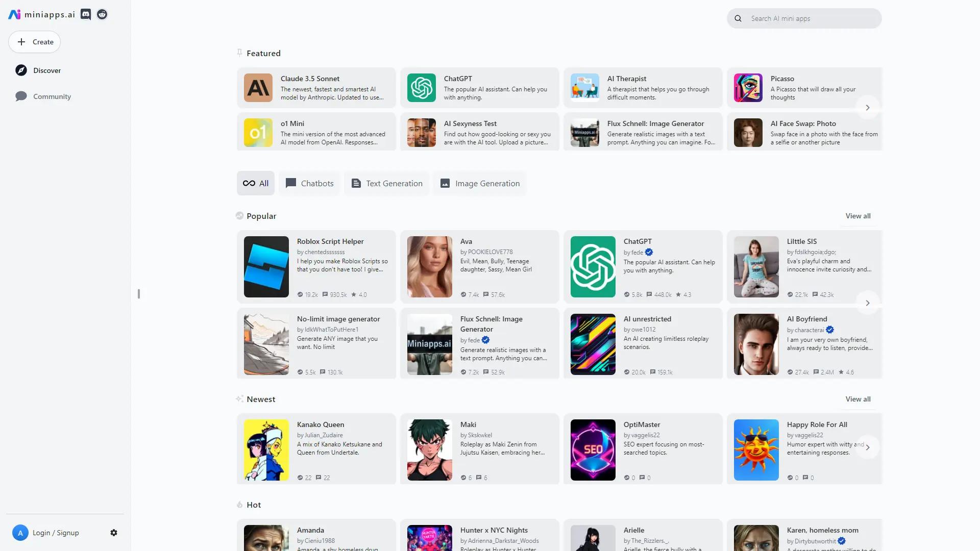The width and height of the screenshot is (980, 551).
Task: Select the Discover compass icon in sidebar
Action: click(21, 70)
